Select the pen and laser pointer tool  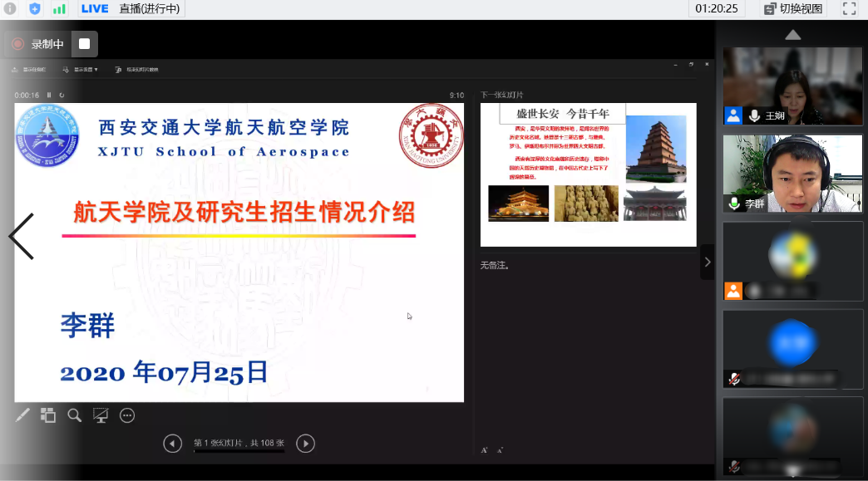[22, 415]
